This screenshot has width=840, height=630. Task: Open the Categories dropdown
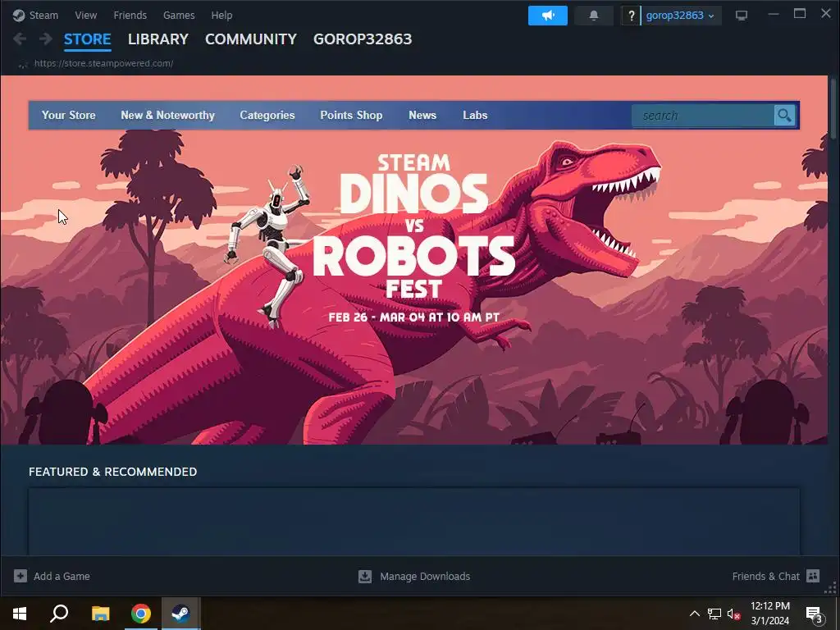(267, 115)
